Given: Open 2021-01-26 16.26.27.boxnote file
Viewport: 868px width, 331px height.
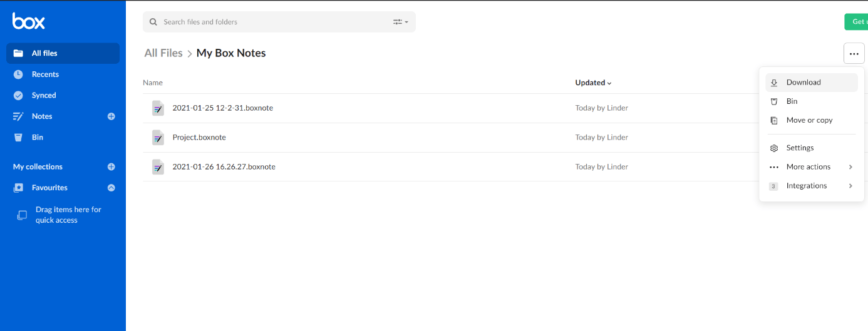Looking at the screenshot, I should tap(224, 167).
